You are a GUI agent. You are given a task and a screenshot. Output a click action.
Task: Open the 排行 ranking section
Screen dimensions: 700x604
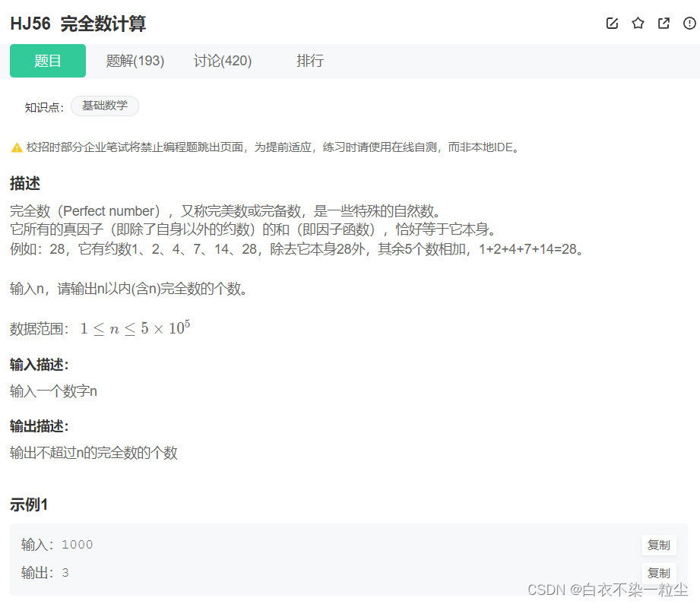click(x=310, y=61)
